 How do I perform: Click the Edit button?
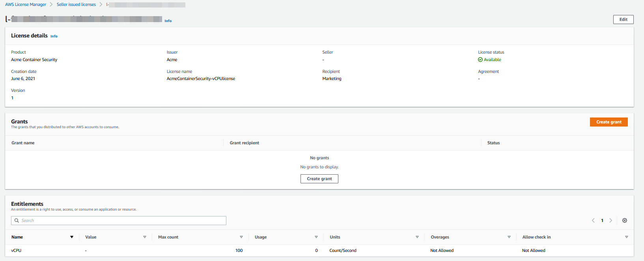pyautogui.click(x=623, y=19)
